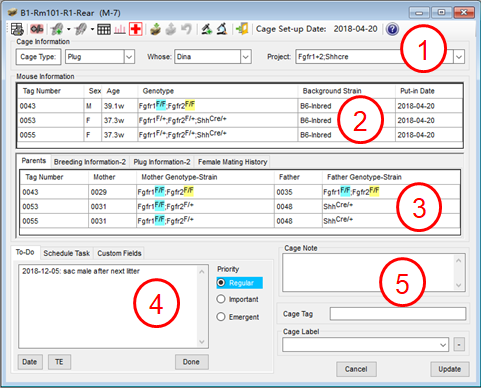The height and width of the screenshot is (389, 481).
Task: Click the red cross health icon
Action: point(136,29)
